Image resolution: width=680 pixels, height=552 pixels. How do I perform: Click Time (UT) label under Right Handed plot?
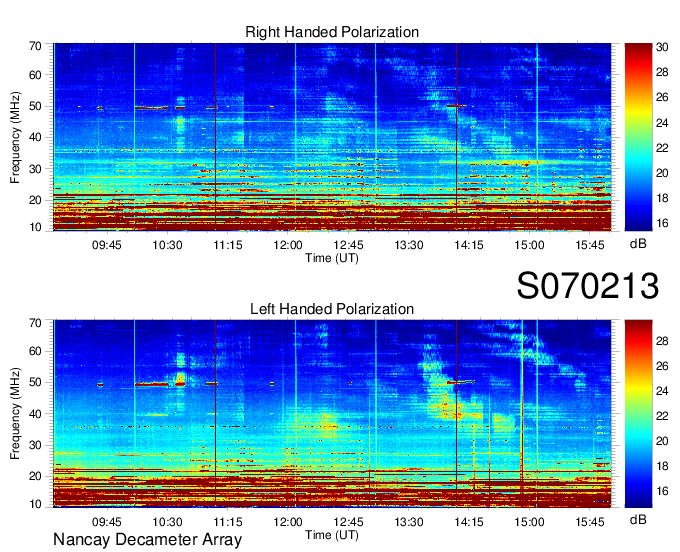point(332,258)
